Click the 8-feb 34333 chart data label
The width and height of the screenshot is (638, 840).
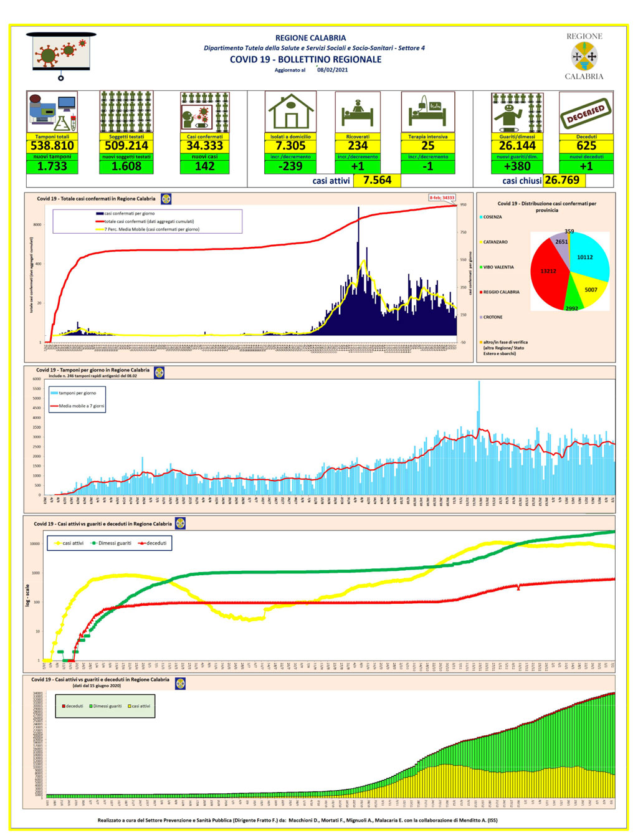[442, 198]
